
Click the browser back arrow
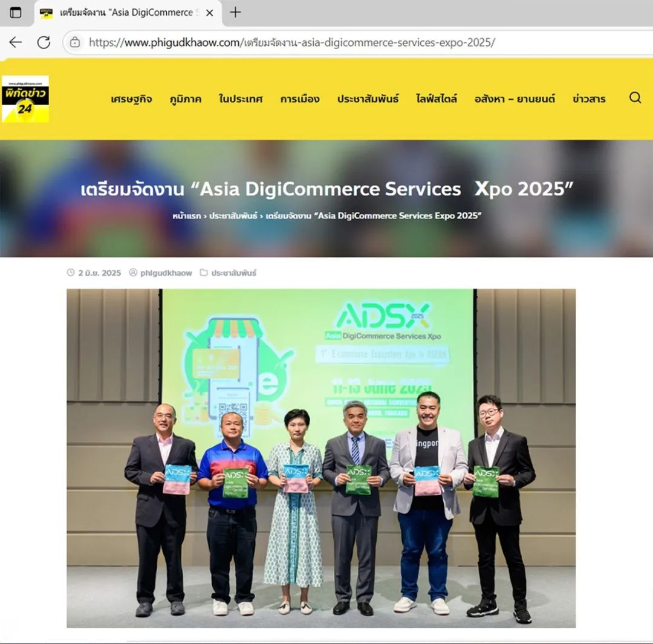15,42
